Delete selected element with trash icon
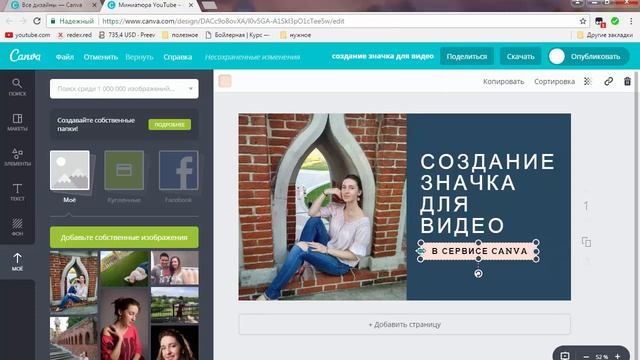This screenshot has height=360, width=640. 627,81
